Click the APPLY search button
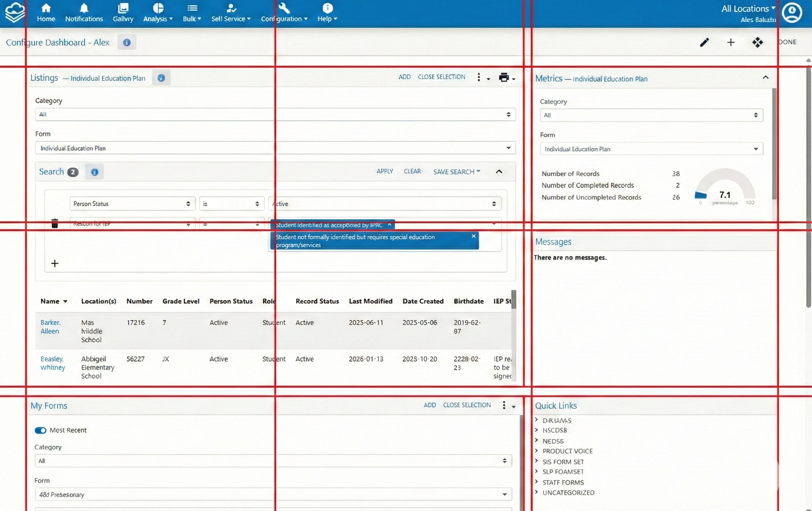Viewport: 812px width, 511px height. tap(385, 171)
